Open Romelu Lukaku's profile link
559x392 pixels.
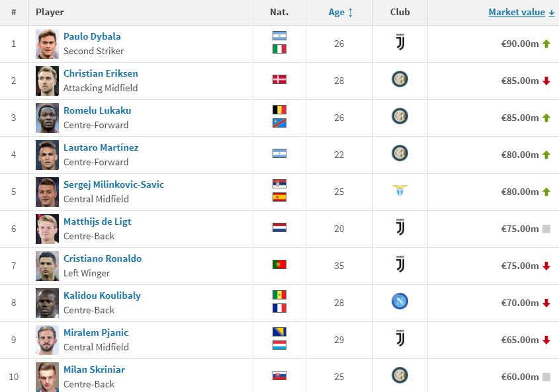pos(97,110)
